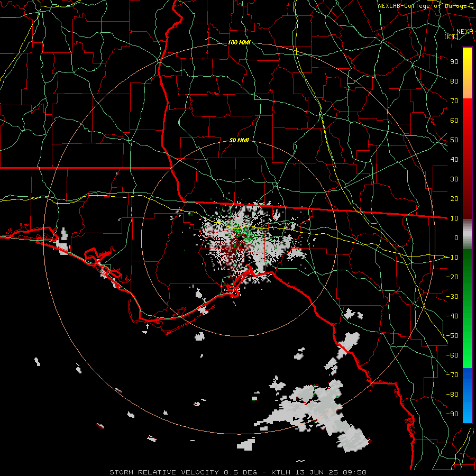Click the '90' label on the velocity scale
The height and width of the screenshot is (476, 476).
[x=454, y=62]
